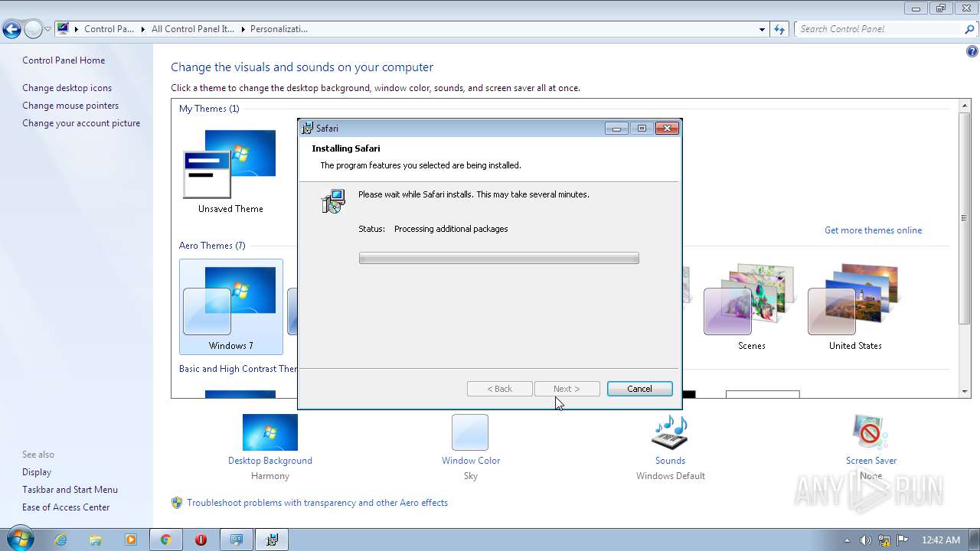Click themes list scrollbar up arrow

965,106
